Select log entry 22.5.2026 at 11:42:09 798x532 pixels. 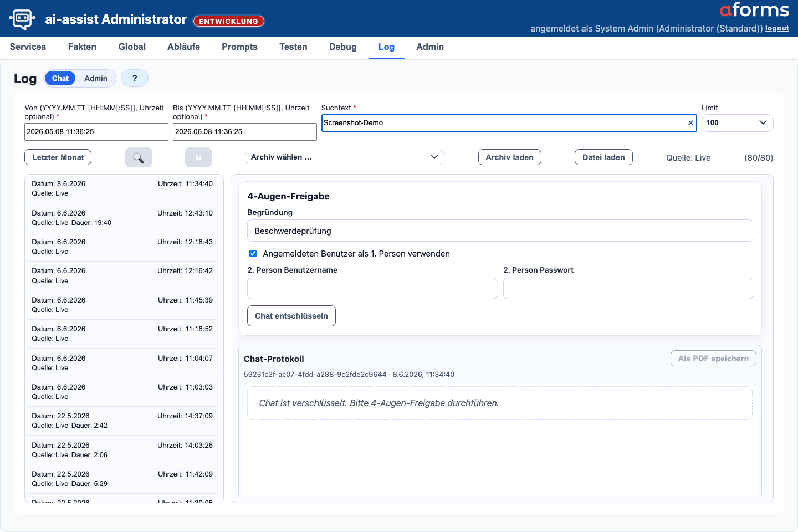click(122, 479)
